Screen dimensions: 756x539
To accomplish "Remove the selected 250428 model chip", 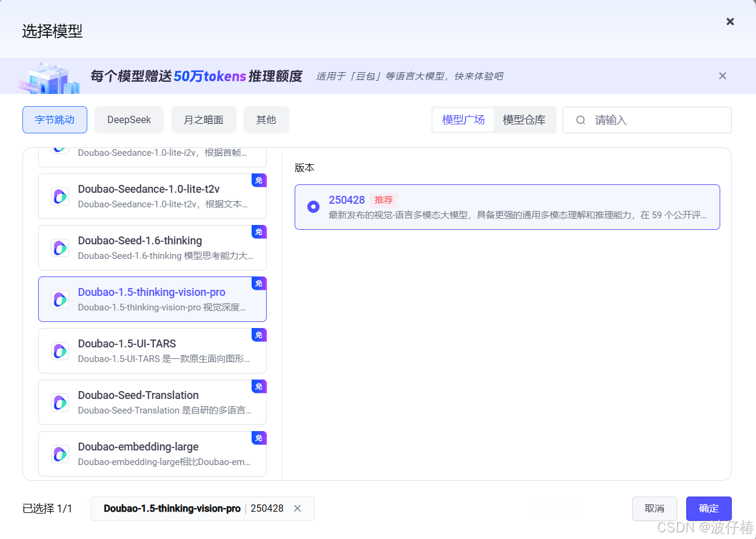I will [297, 509].
